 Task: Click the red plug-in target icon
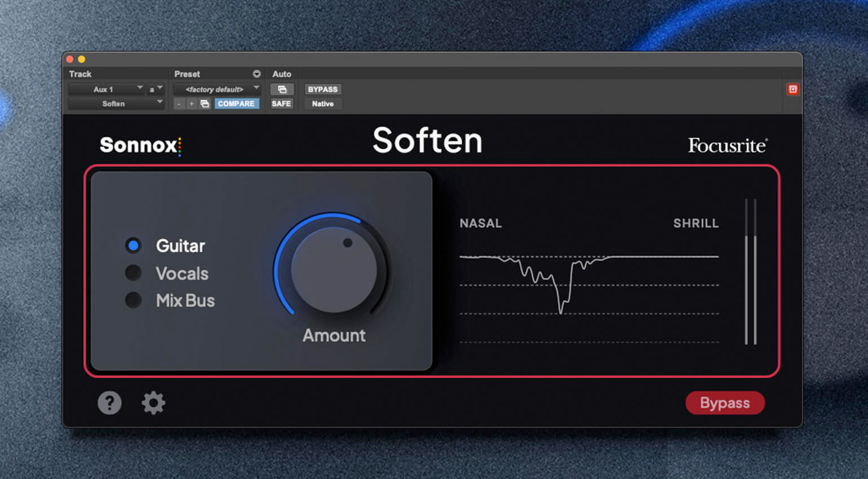point(794,89)
